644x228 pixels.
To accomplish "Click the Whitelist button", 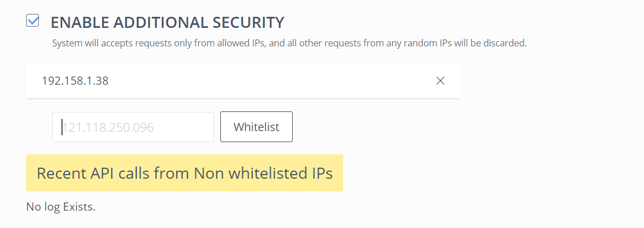I will coord(256,127).
